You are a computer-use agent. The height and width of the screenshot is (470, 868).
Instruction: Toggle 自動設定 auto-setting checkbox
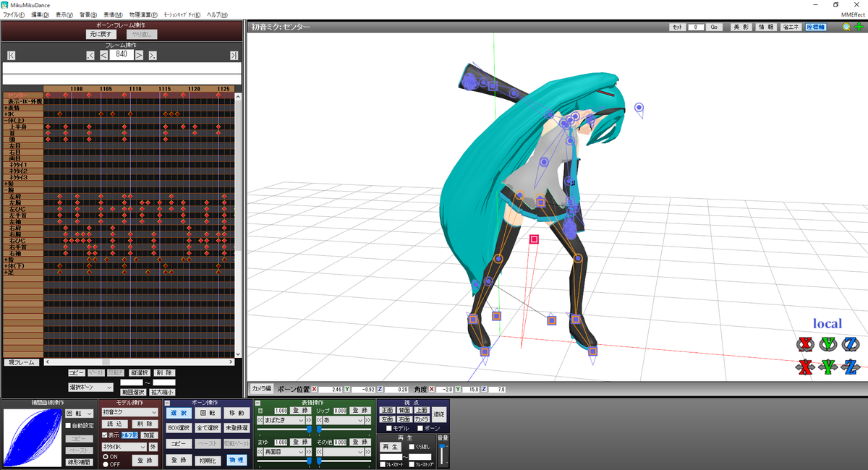click(69, 426)
